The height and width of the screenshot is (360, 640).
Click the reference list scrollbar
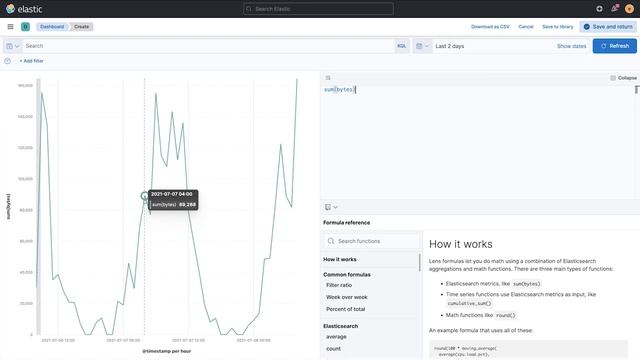click(x=420, y=262)
